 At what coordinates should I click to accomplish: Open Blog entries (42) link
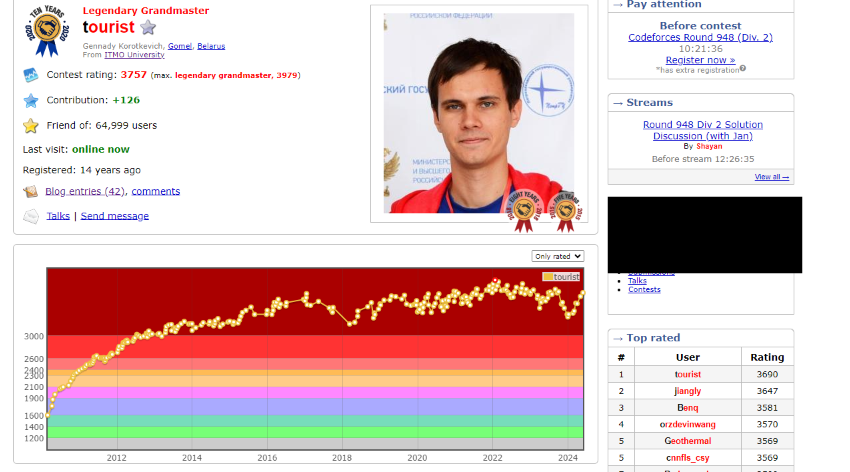[x=85, y=191]
